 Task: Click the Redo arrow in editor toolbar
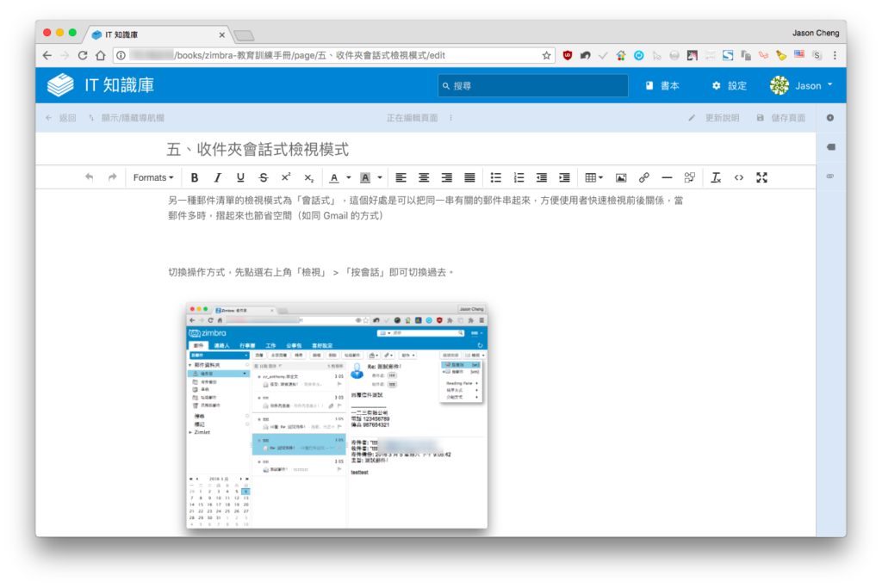113,177
